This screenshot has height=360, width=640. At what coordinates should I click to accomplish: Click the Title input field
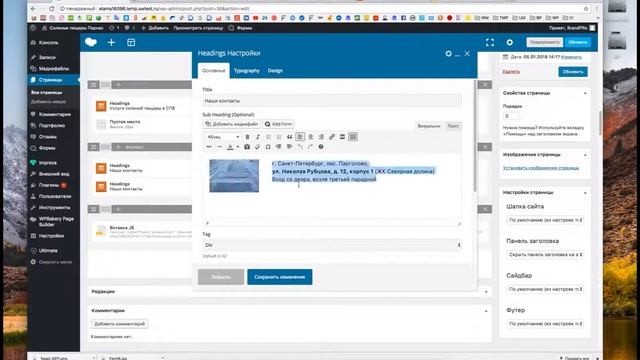pos(332,100)
